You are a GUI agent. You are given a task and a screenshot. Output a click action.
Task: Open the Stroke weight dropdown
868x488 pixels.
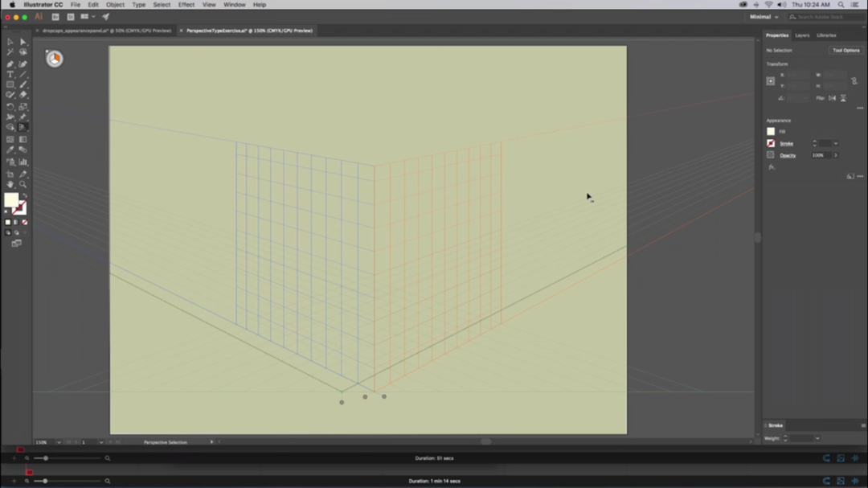click(835, 143)
